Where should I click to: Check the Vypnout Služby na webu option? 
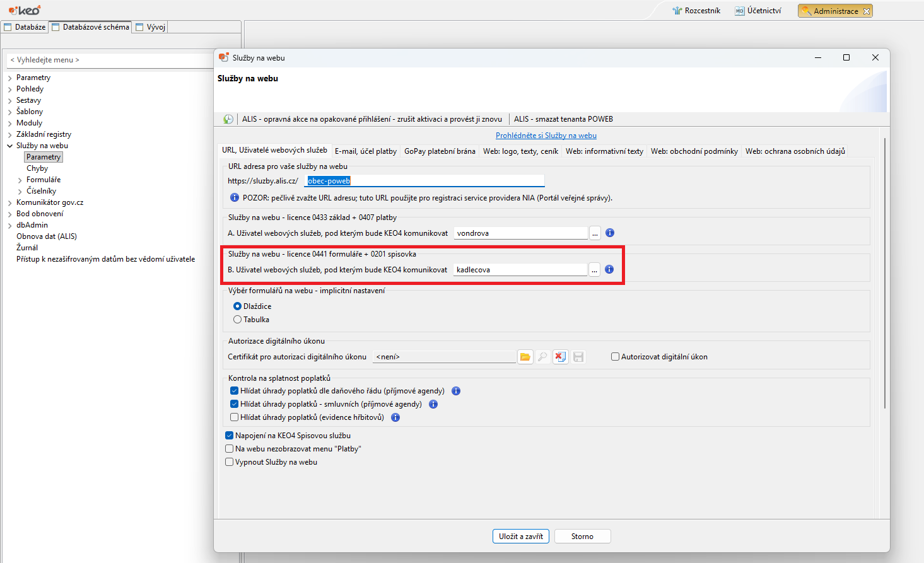click(x=230, y=461)
